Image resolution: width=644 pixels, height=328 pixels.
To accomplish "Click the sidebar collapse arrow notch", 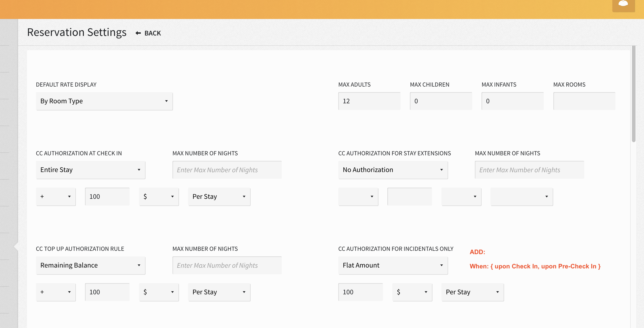I will (16, 247).
